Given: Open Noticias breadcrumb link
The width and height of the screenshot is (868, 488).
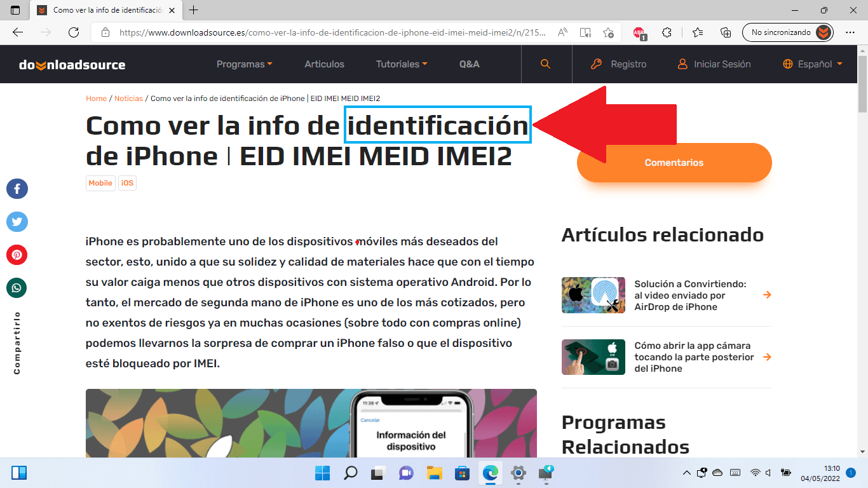Looking at the screenshot, I should click(128, 98).
